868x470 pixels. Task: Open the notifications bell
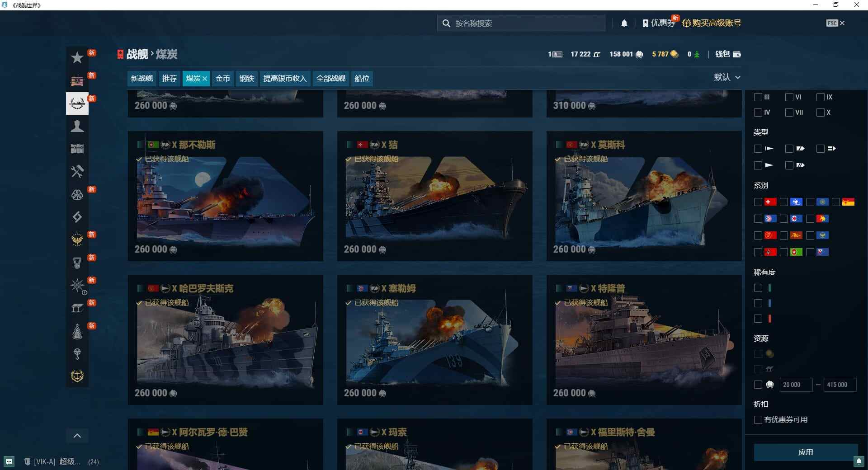point(624,23)
